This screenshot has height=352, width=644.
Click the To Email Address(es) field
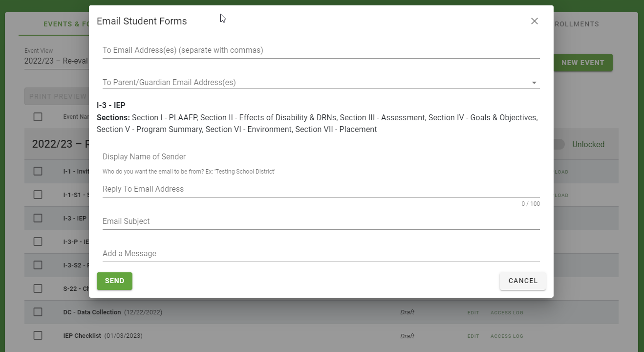[x=321, y=50]
